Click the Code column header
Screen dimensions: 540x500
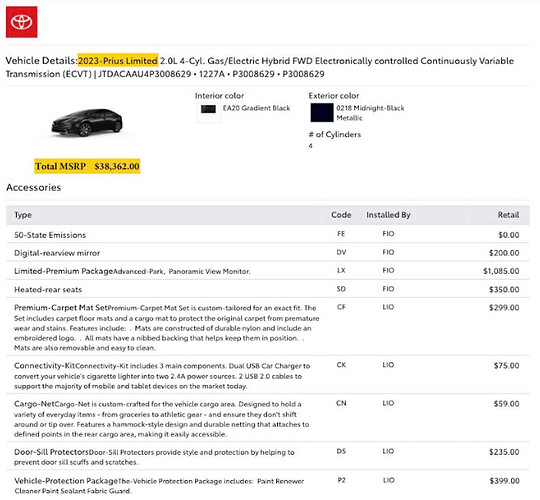(x=341, y=215)
